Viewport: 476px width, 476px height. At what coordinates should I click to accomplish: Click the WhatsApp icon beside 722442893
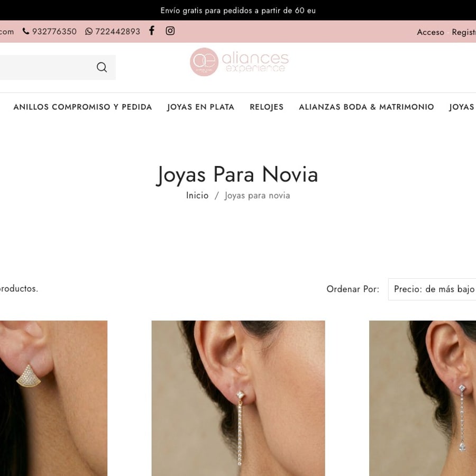[89, 31]
